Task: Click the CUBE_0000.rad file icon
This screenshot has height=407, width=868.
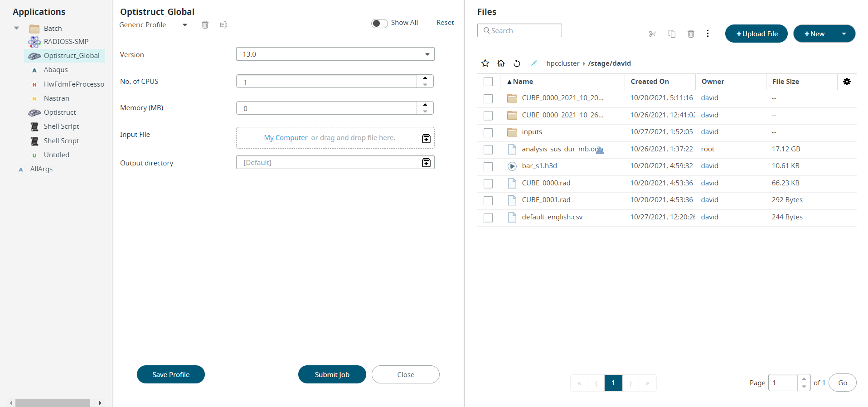Action: pos(512,183)
